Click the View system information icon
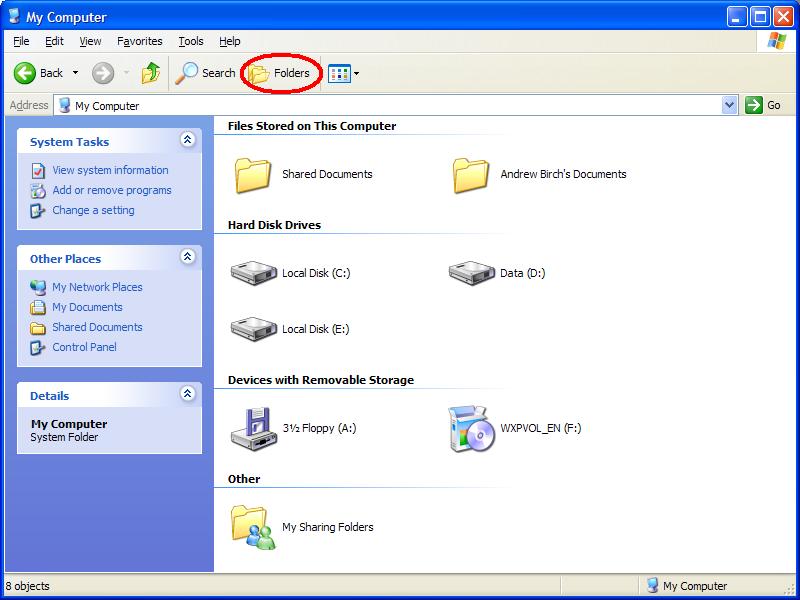This screenshot has height=600, width=800. click(38, 170)
